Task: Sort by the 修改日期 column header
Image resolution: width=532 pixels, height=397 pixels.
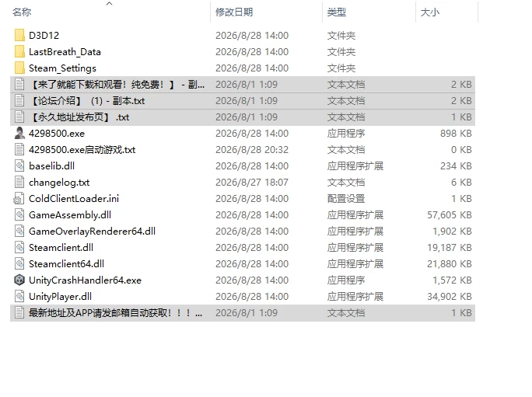Action: [x=234, y=12]
